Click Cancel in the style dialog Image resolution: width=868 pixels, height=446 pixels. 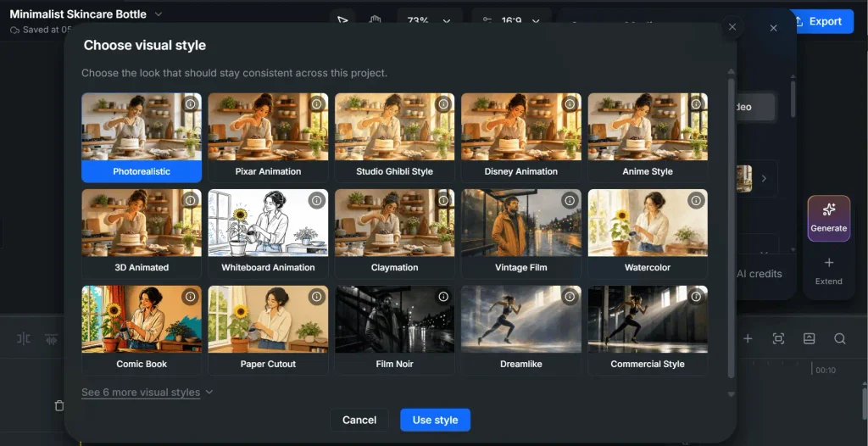359,420
